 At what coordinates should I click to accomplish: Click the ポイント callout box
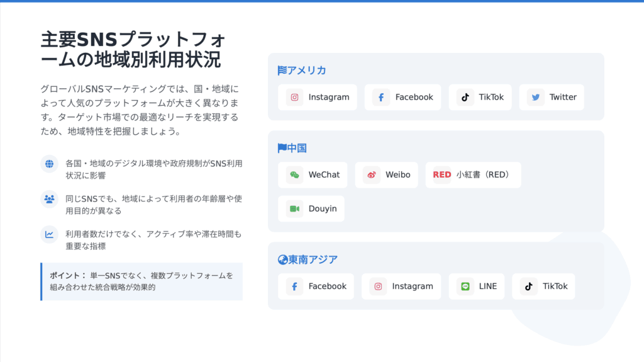coord(142,281)
